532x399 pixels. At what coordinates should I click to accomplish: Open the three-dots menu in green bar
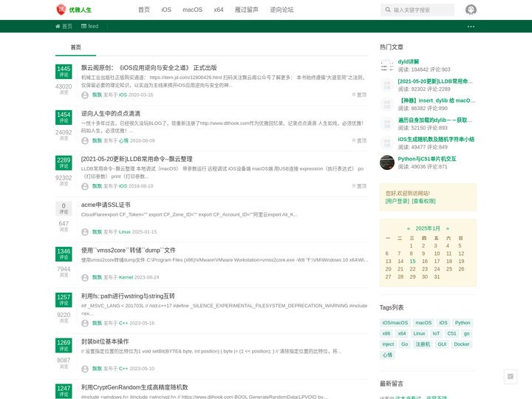471,27
